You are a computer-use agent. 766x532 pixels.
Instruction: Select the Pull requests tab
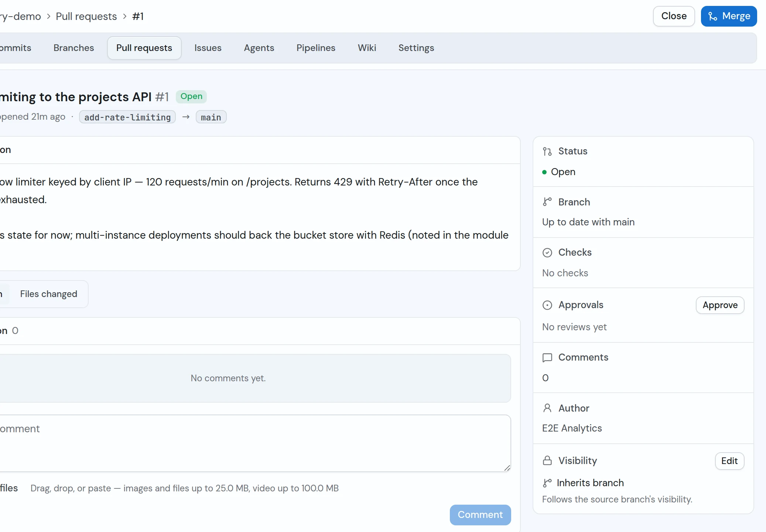pos(144,48)
